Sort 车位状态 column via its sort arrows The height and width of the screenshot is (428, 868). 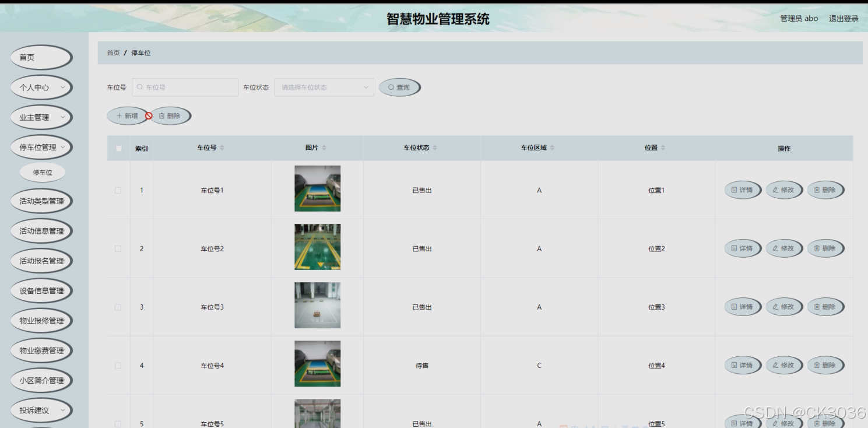click(435, 148)
